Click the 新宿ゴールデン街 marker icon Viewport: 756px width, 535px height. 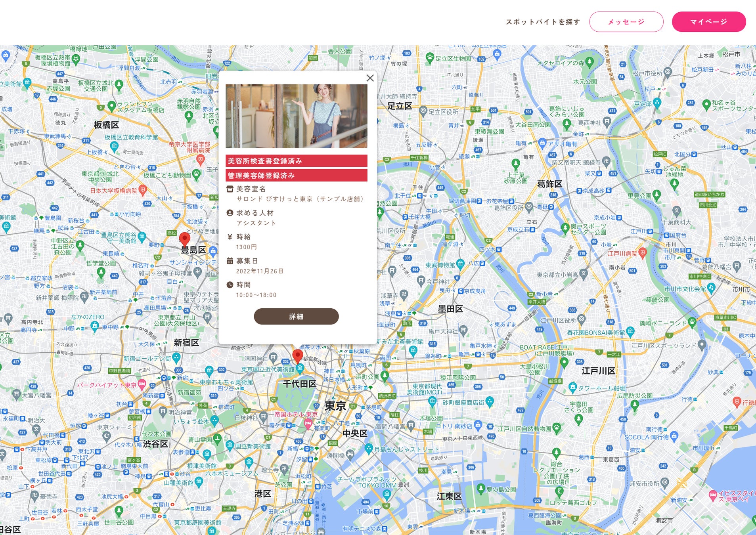176,358
